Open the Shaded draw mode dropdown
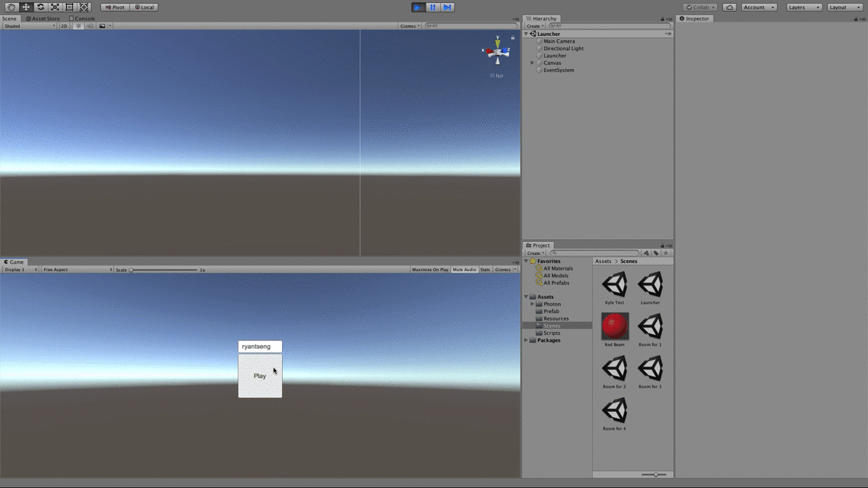Image resolution: width=868 pixels, height=488 pixels. click(x=30, y=26)
